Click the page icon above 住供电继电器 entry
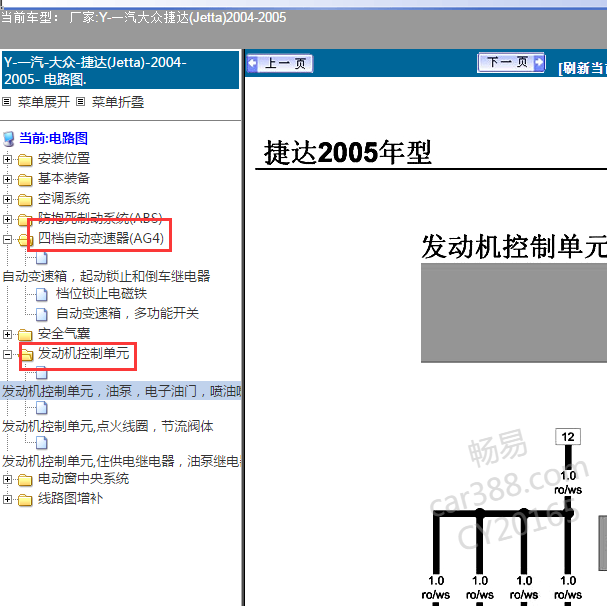 point(42,443)
